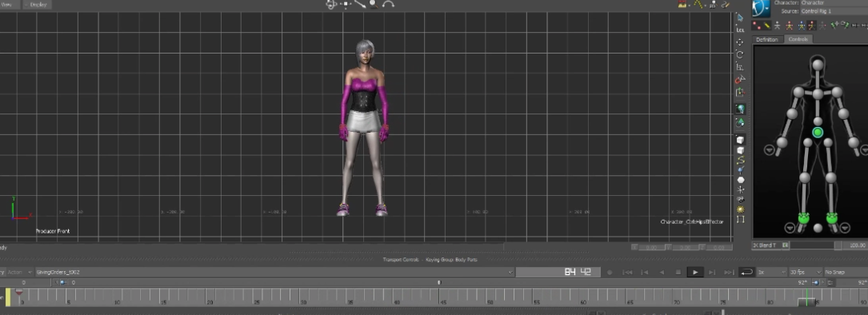Screen dimensions: 868x315
Task: Select the highlighted stick figure keying mode
Action: click(x=811, y=26)
